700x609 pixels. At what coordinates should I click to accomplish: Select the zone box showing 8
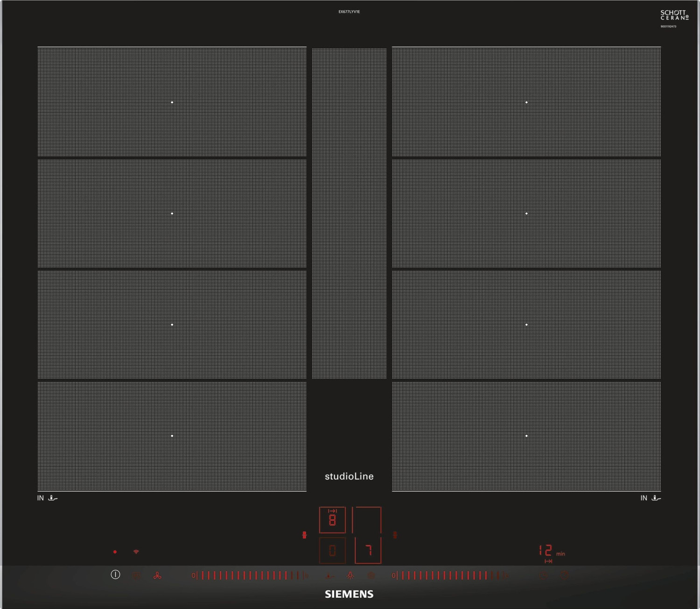[x=332, y=520]
